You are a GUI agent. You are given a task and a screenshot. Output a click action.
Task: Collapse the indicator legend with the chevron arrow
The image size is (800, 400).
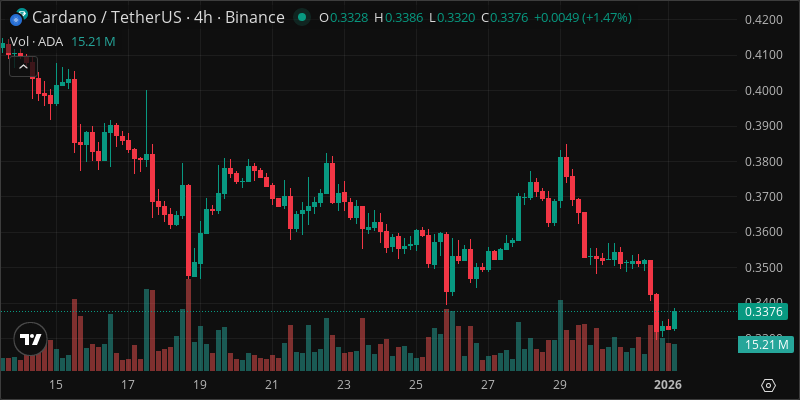coord(23,66)
